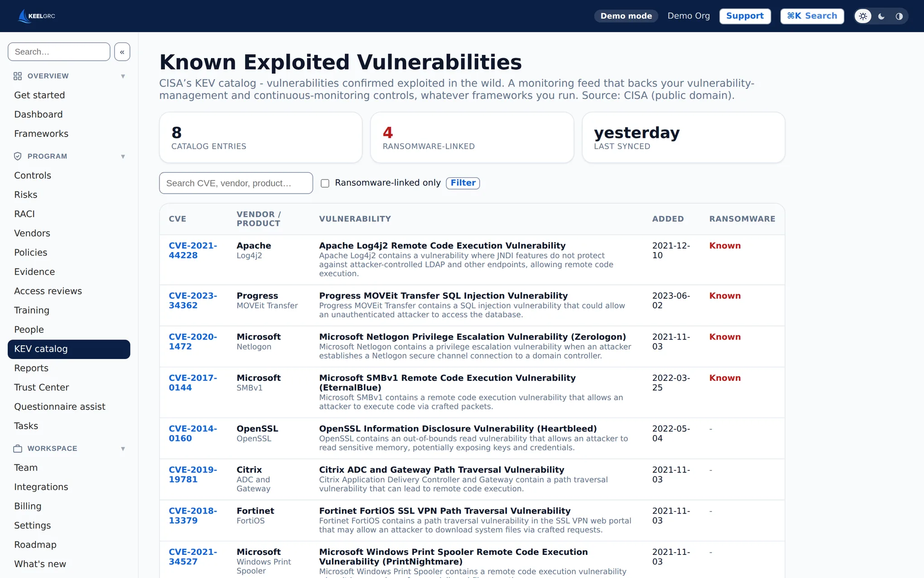Switch to light theme sun icon

[863, 16]
